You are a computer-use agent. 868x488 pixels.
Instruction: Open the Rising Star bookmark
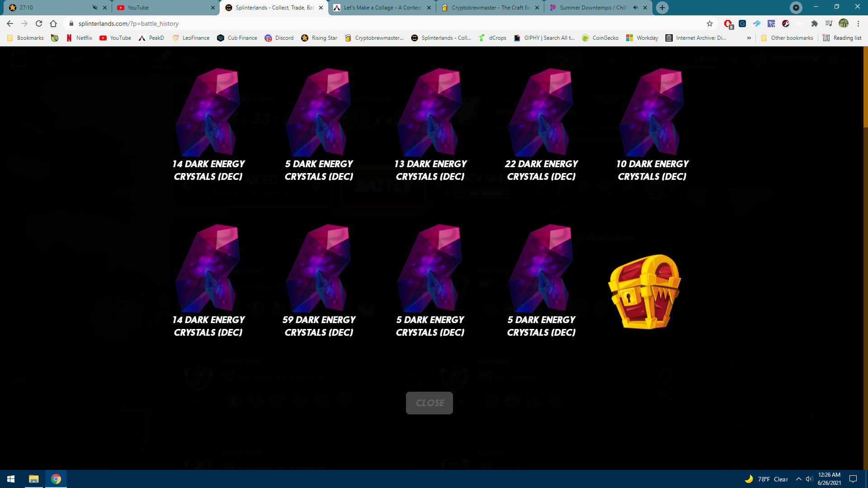[x=319, y=38]
